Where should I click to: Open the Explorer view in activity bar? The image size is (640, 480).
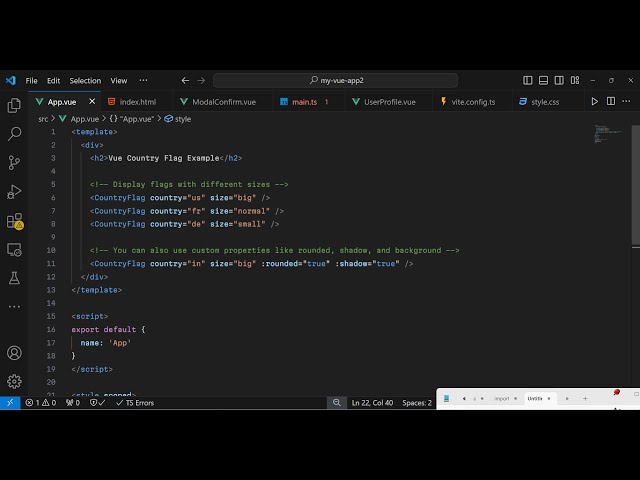point(14,105)
